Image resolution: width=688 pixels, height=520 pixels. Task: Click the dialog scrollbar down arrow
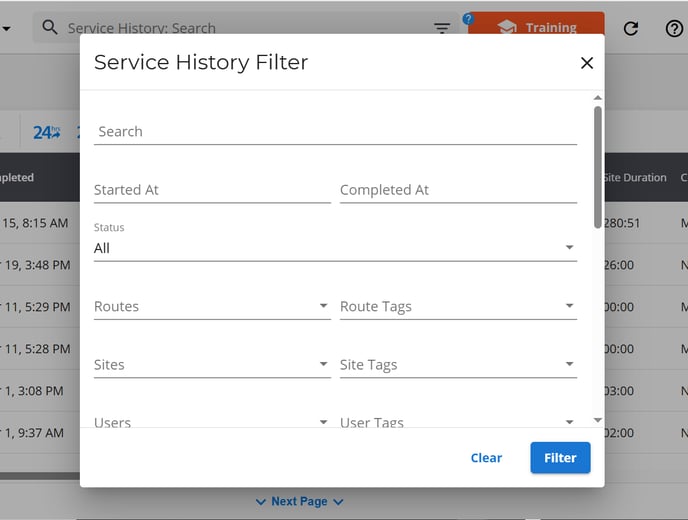pos(598,420)
